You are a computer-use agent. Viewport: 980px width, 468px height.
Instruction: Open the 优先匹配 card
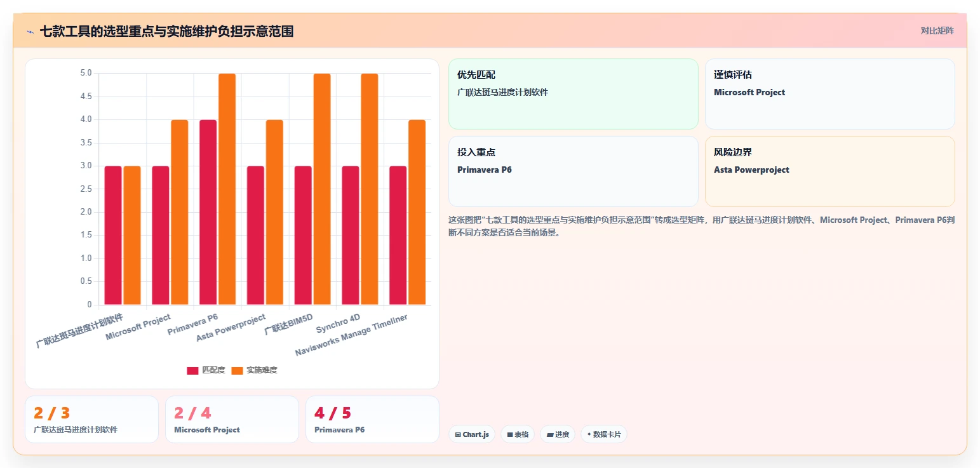(573, 94)
